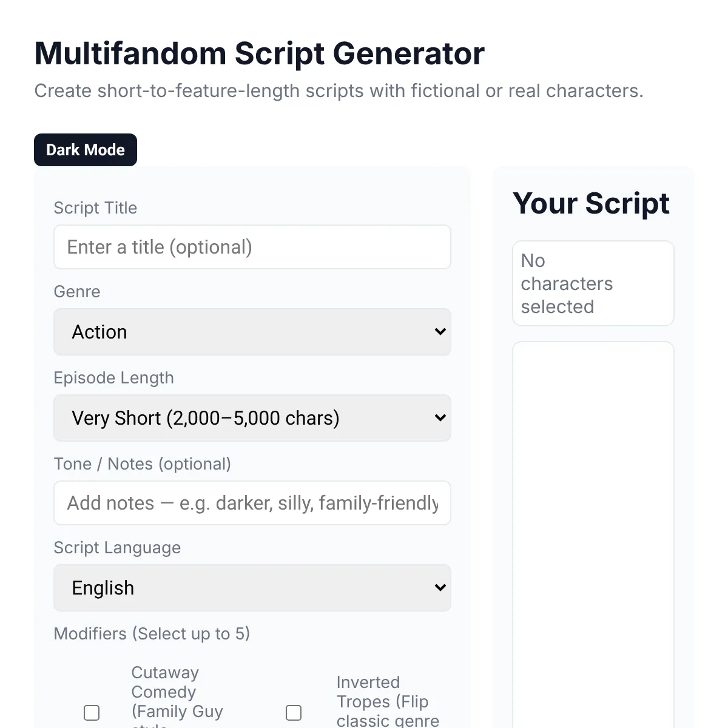Open the Script Language dropdown showing English
Screen dimensions: 728x728
(x=252, y=588)
